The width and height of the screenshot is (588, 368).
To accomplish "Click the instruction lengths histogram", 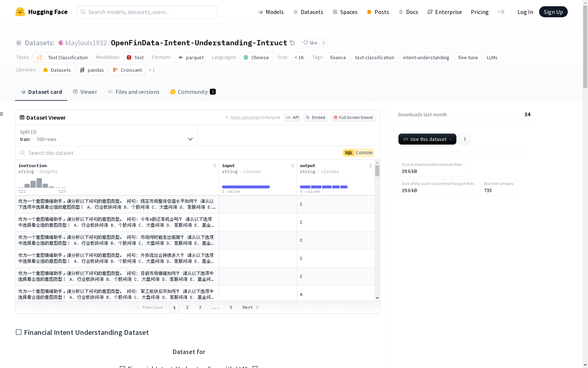I will [42, 183].
